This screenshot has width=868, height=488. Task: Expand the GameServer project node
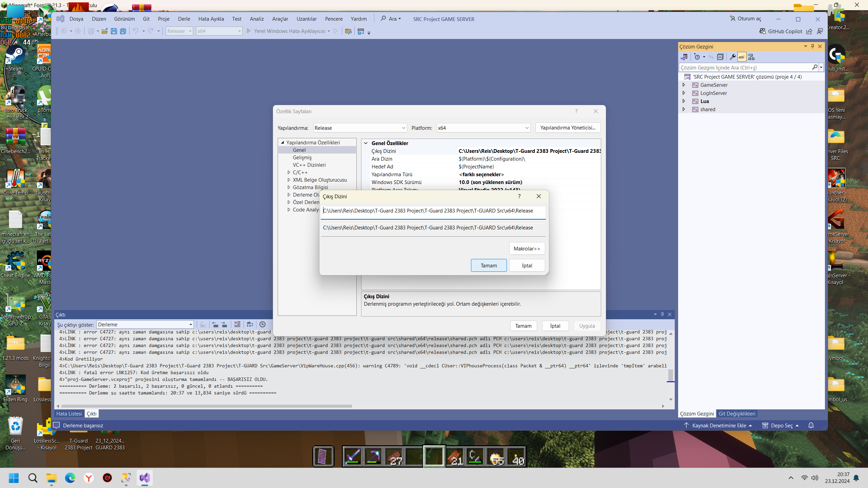click(684, 85)
